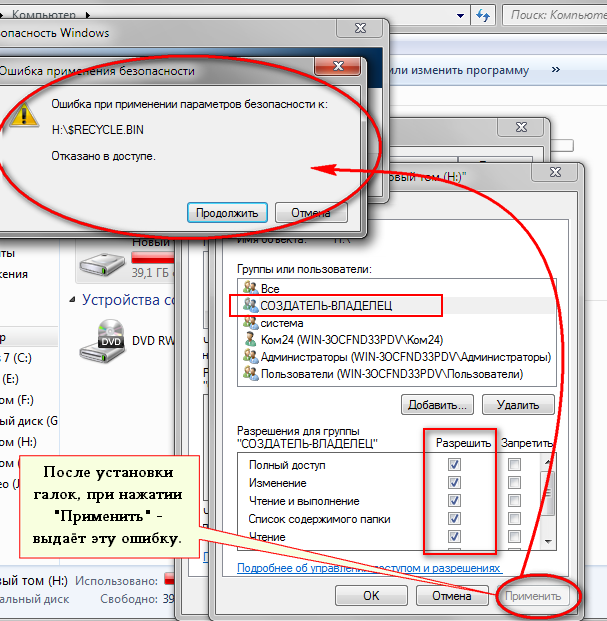Click the Explorer refresh arrows icon
607x621 pixels.
coord(483,15)
